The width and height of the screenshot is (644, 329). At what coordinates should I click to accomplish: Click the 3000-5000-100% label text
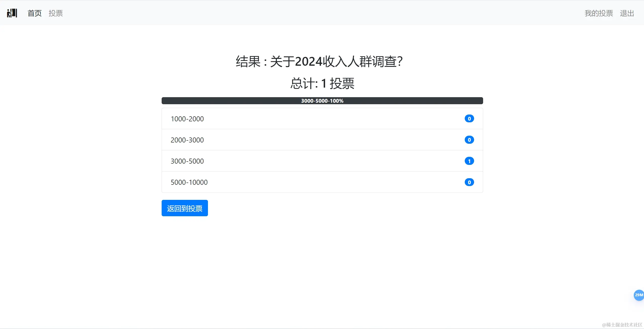point(322,101)
